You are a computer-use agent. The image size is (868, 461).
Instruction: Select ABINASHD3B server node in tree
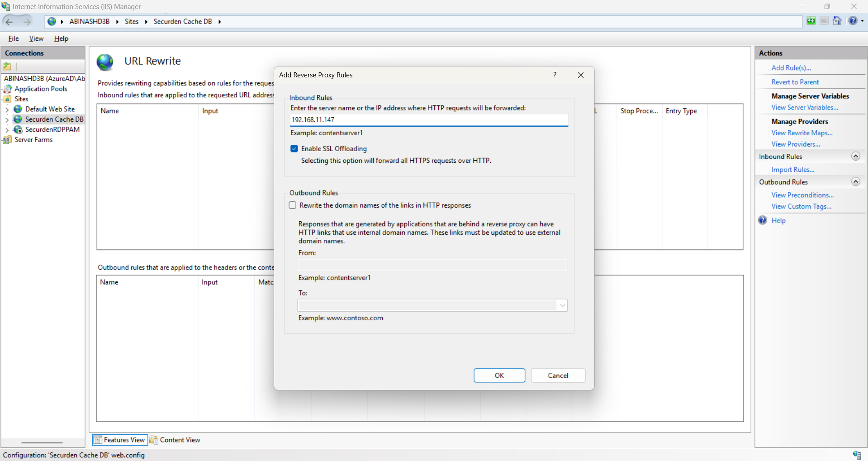44,78
